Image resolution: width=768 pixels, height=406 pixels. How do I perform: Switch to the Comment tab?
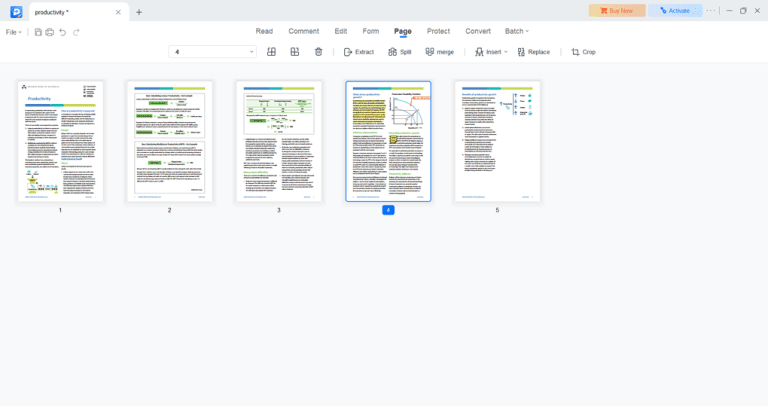tap(304, 31)
